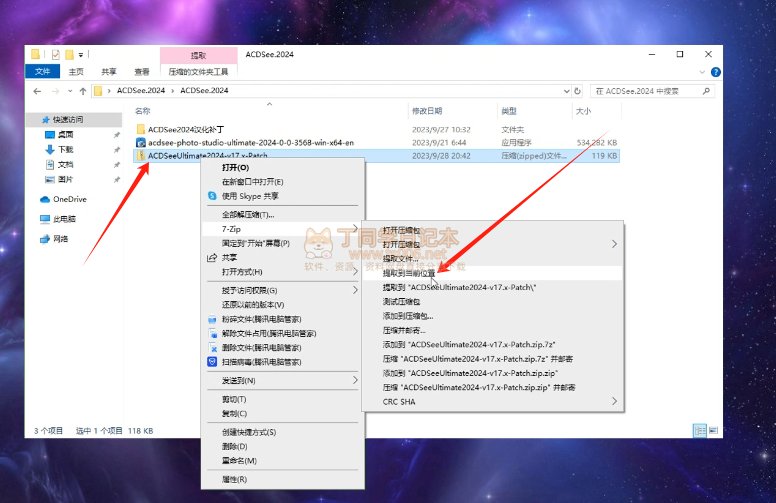
Task: Go forward with the right arrow button
Action: [x=55, y=91]
